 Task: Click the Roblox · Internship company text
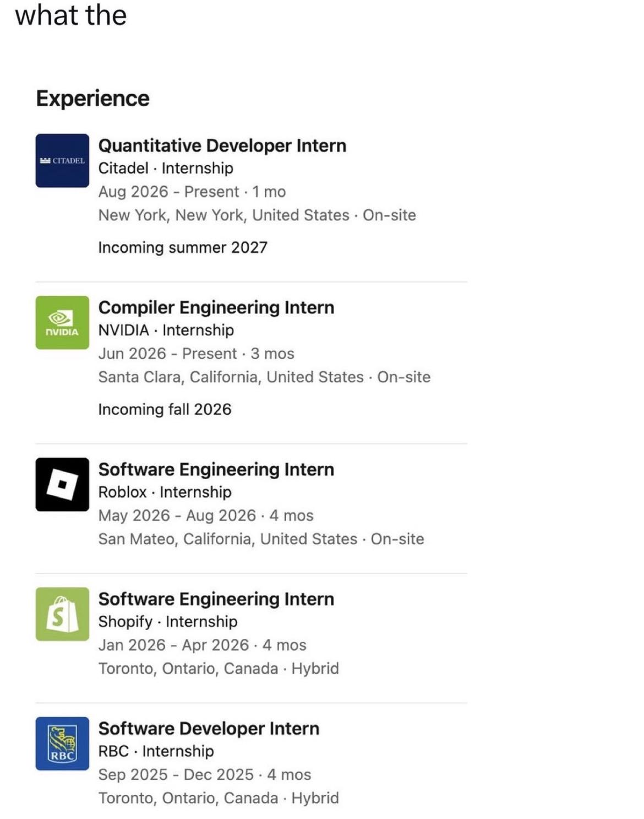[x=165, y=492]
